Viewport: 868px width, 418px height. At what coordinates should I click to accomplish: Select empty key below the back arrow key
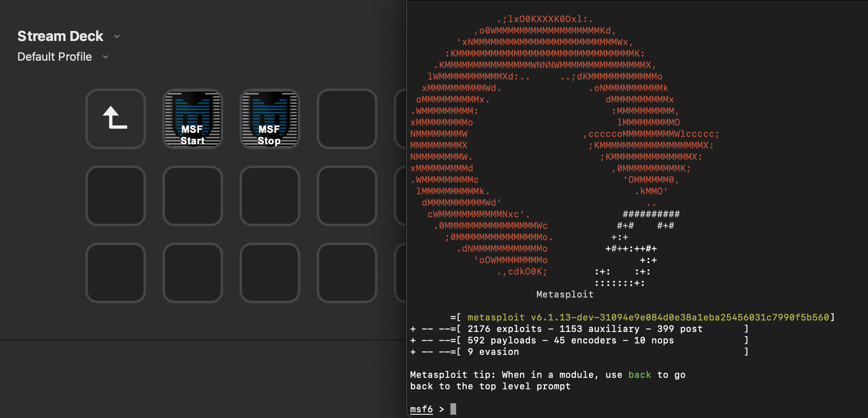116,196
